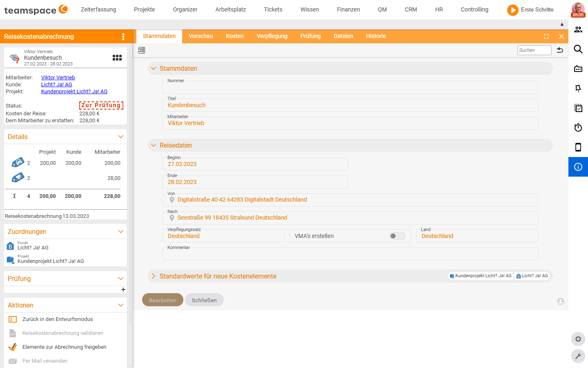
Task: Click the Kommentar input field
Action: [350, 254]
